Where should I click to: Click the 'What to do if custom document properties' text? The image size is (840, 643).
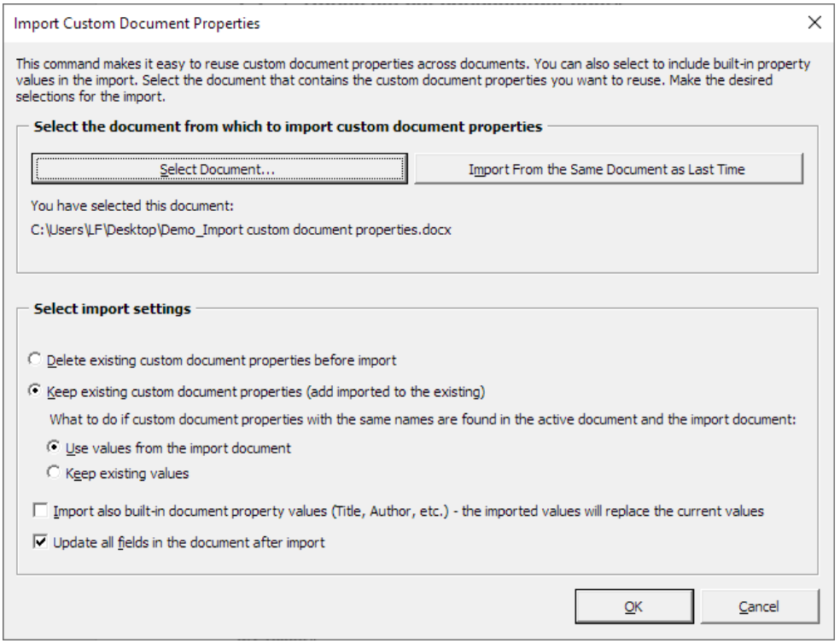click(x=423, y=419)
